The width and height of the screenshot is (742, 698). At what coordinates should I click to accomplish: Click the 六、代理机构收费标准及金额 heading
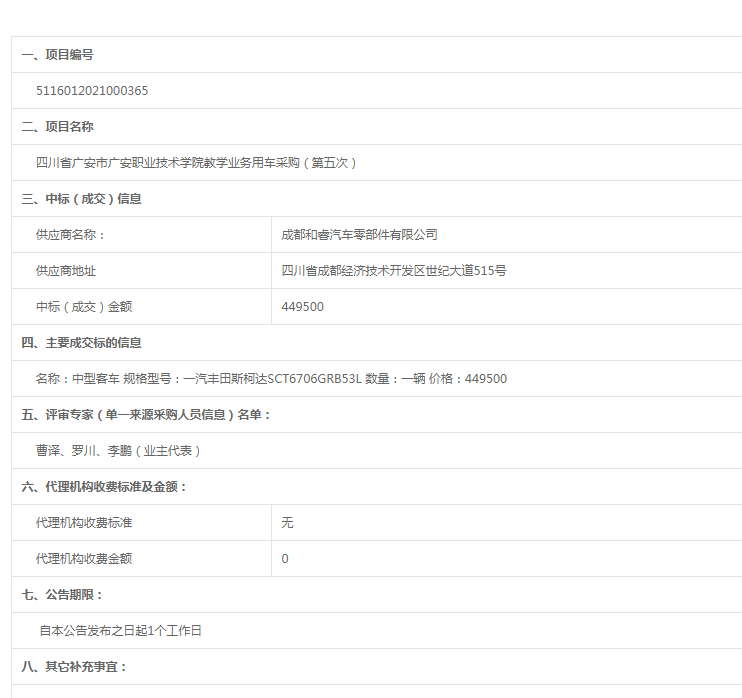(x=105, y=487)
